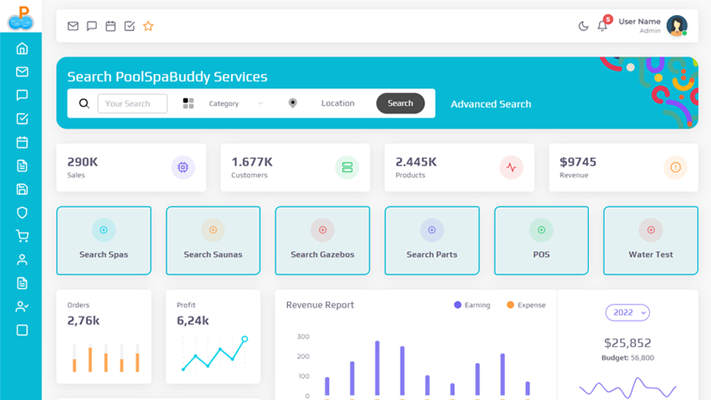This screenshot has width=711, height=400.
Task: Open the notifications bell
Action: 602,26
